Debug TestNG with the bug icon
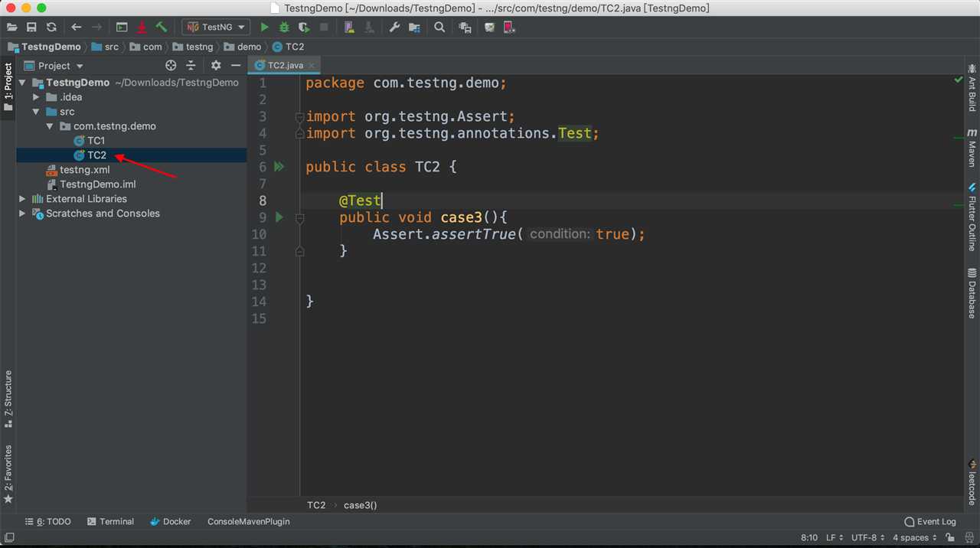The height and width of the screenshot is (548, 980). tap(284, 27)
